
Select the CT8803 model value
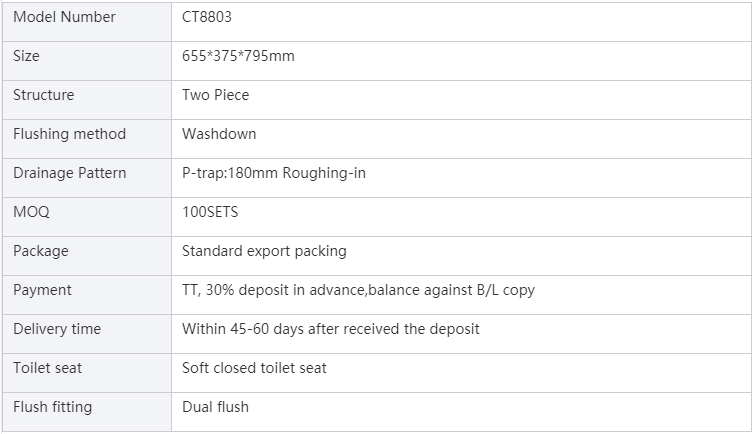207,17
